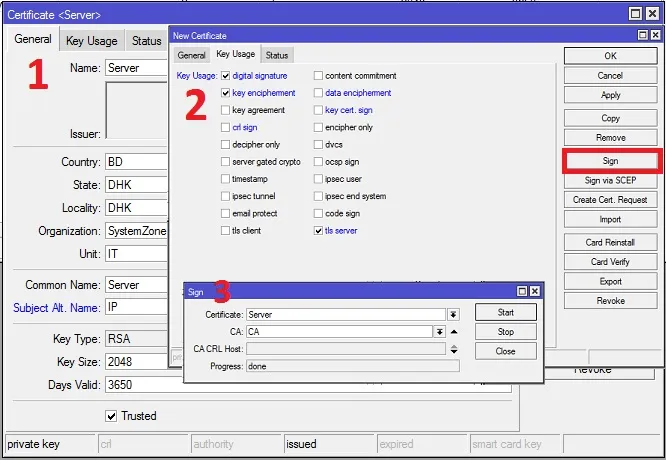
Task: Start signing in the Sign dialog
Action: tap(505, 312)
